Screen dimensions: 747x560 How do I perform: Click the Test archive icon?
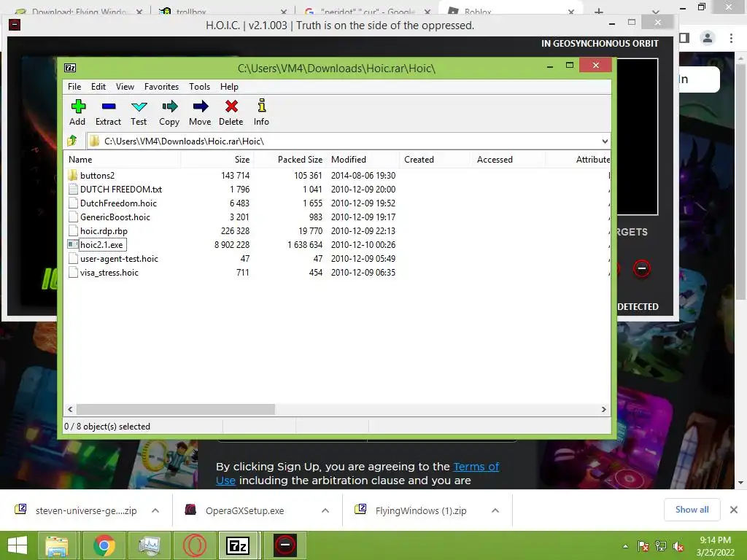[x=139, y=106]
